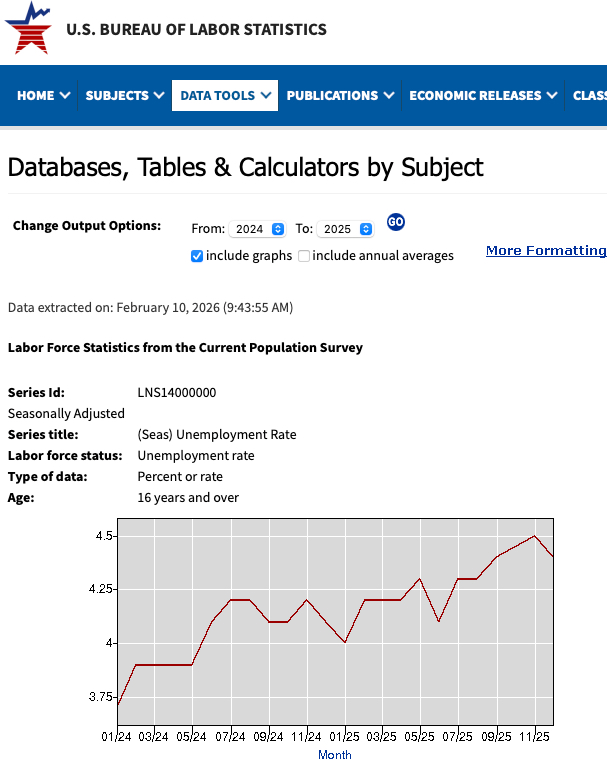Click the chevron beside PUBLICATIONS
This screenshot has width=607, height=780.
[x=386, y=96]
